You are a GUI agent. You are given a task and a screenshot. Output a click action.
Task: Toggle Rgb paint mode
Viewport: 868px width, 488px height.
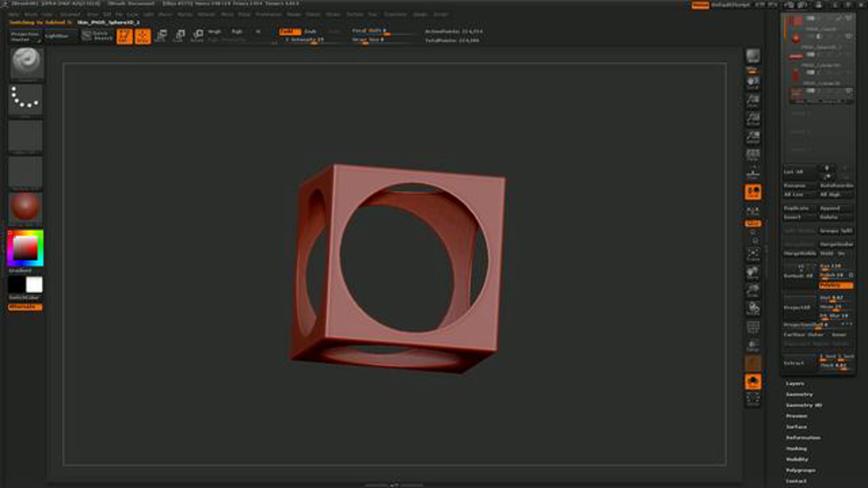pyautogui.click(x=237, y=32)
